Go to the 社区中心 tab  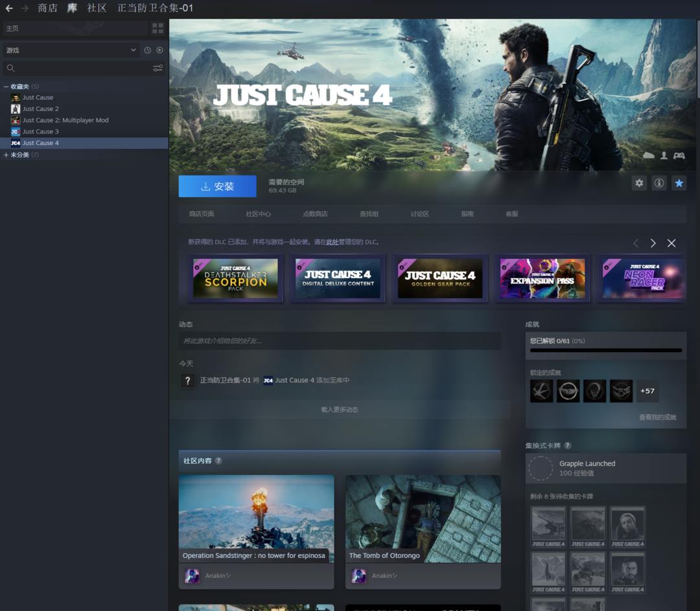click(x=258, y=214)
